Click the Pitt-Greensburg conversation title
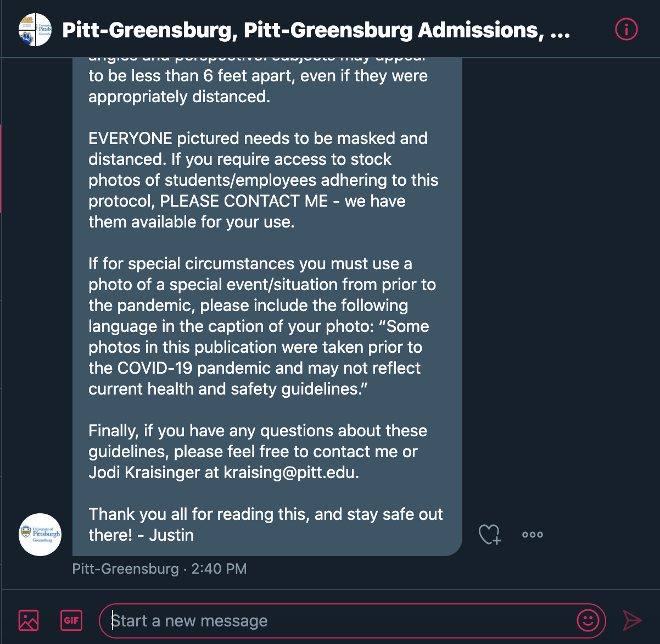 click(316, 30)
